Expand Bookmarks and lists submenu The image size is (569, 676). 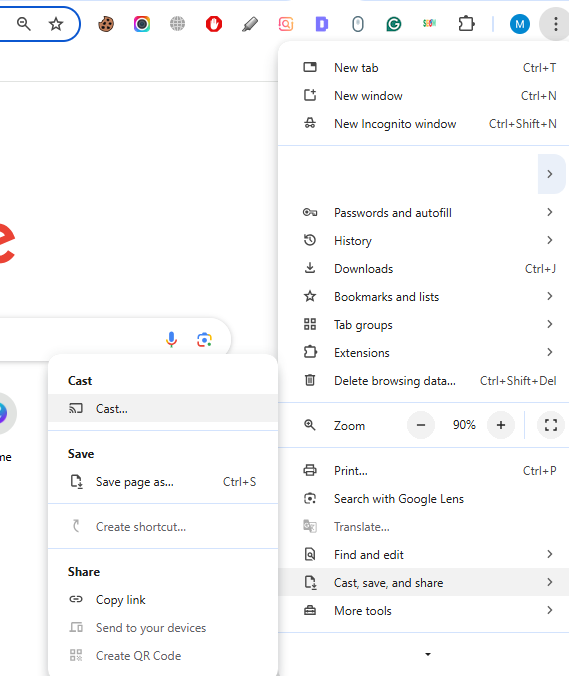[423, 297]
